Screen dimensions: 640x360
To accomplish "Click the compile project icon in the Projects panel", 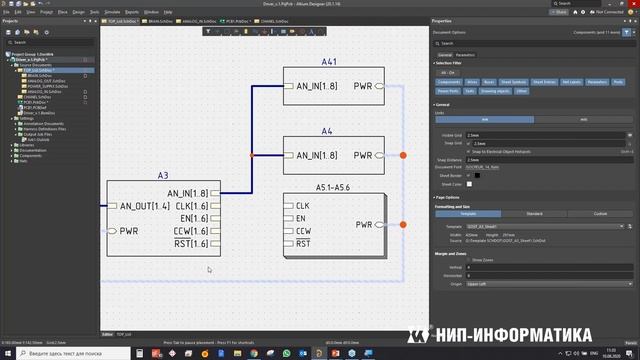I will pos(18,32).
